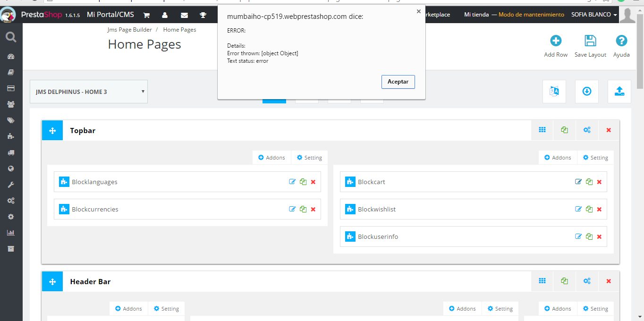Image resolution: width=644 pixels, height=321 pixels.
Task: Open Customers via the sidebar people icon
Action: [x=11, y=104]
